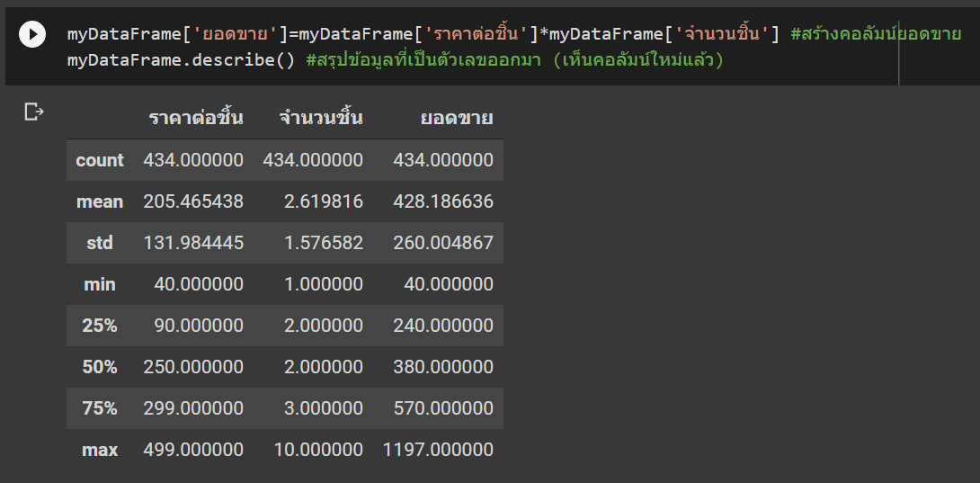The width and height of the screenshot is (980, 483).
Task: Click the max row label
Action: [x=100, y=449]
